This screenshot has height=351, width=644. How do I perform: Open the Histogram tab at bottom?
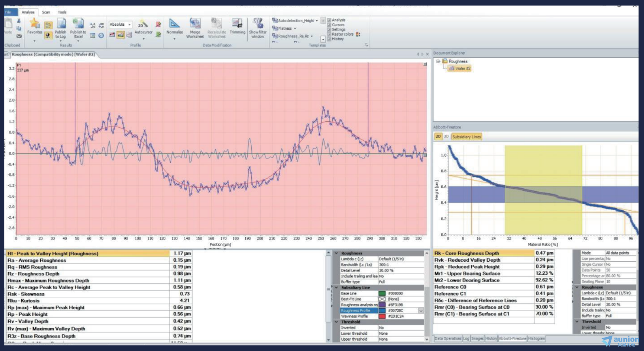click(536, 339)
